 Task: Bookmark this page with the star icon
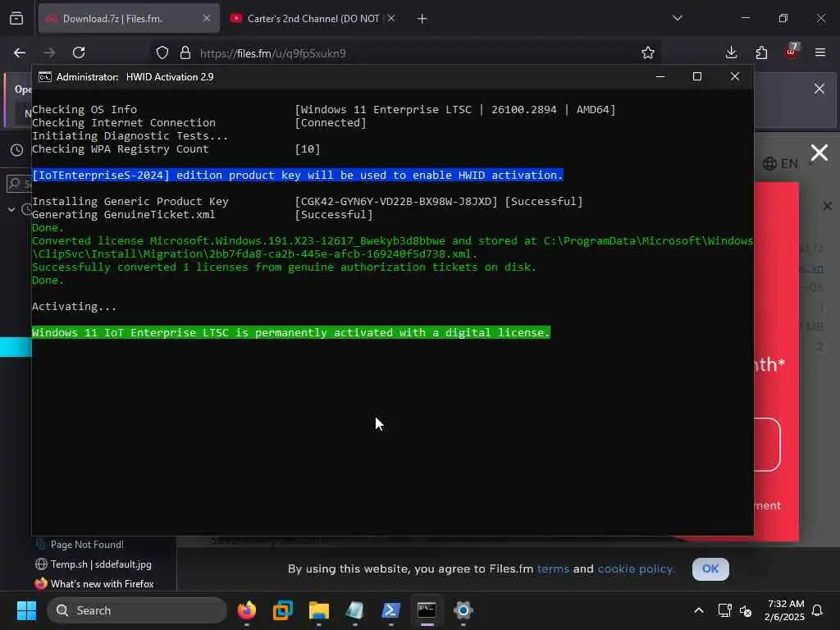tap(648, 52)
